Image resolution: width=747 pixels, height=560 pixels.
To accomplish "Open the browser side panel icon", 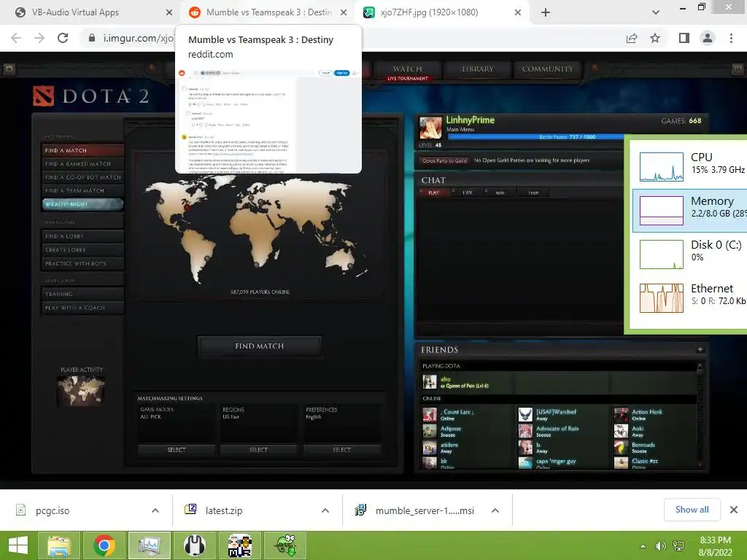I will (x=684, y=38).
